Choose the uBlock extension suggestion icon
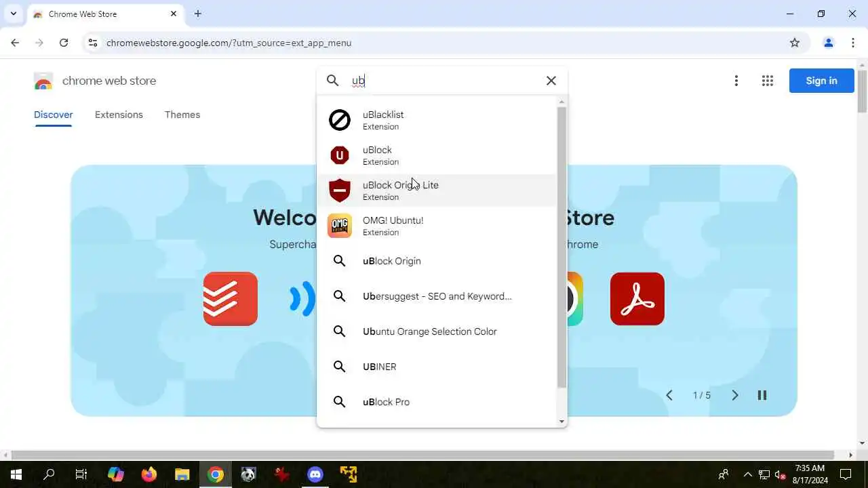 click(340, 155)
